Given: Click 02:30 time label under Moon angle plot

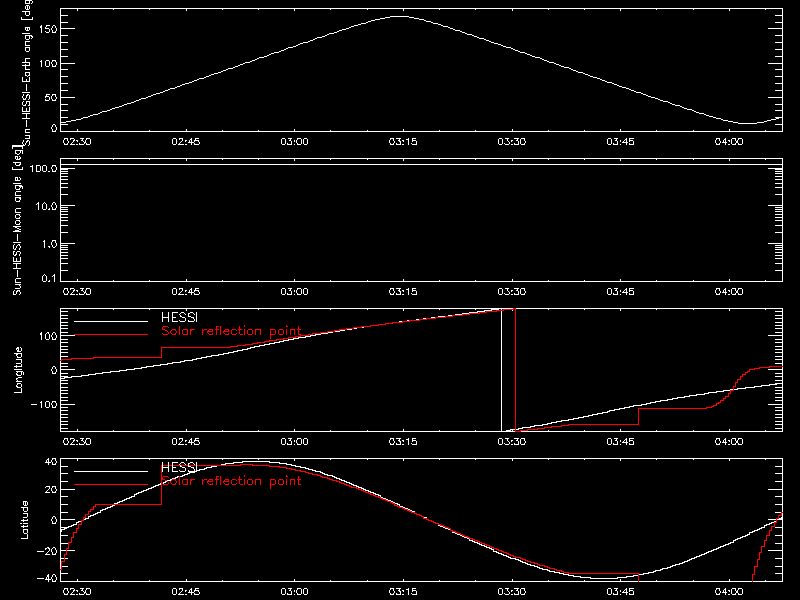Looking at the screenshot, I should pos(77,292).
